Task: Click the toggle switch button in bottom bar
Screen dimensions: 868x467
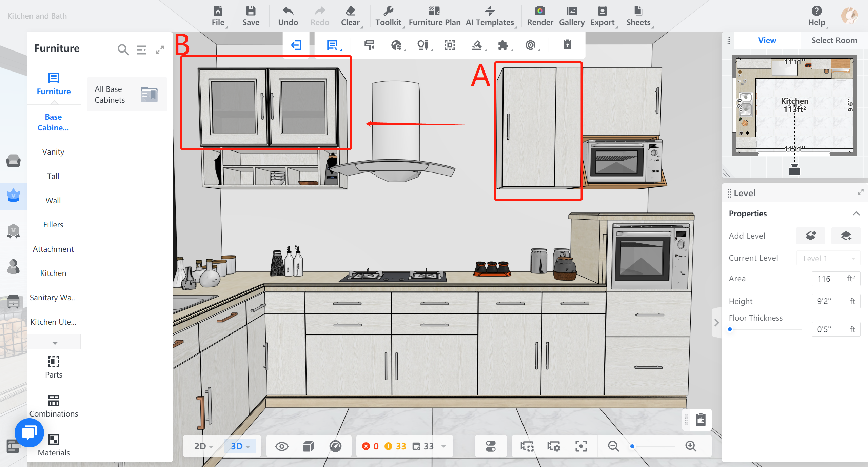Action: [491, 446]
